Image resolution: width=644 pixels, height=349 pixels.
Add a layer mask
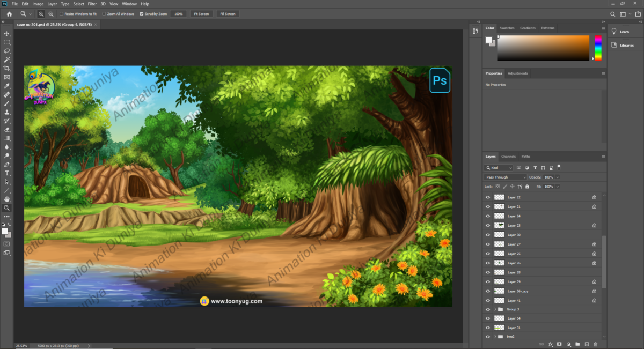(x=559, y=344)
